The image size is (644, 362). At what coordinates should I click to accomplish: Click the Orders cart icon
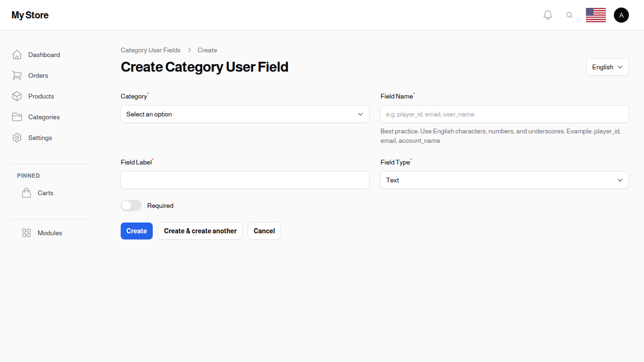pos(17,75)
